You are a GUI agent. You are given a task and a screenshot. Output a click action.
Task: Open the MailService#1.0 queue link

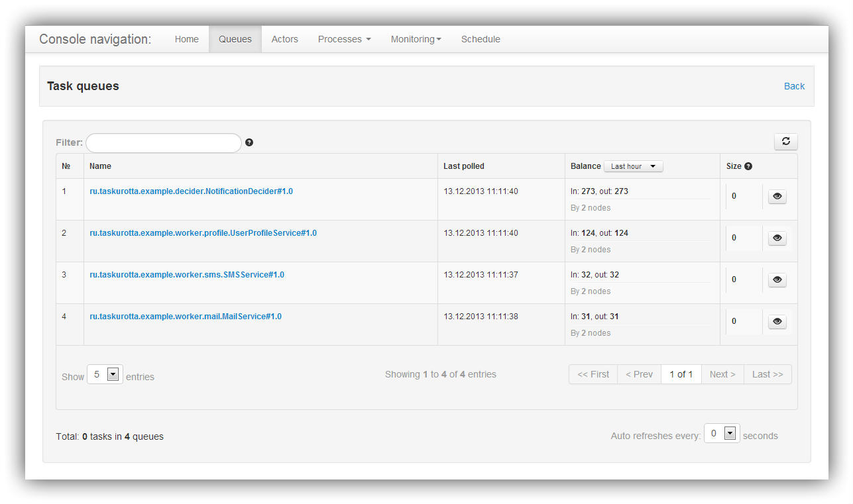point(186,317)
